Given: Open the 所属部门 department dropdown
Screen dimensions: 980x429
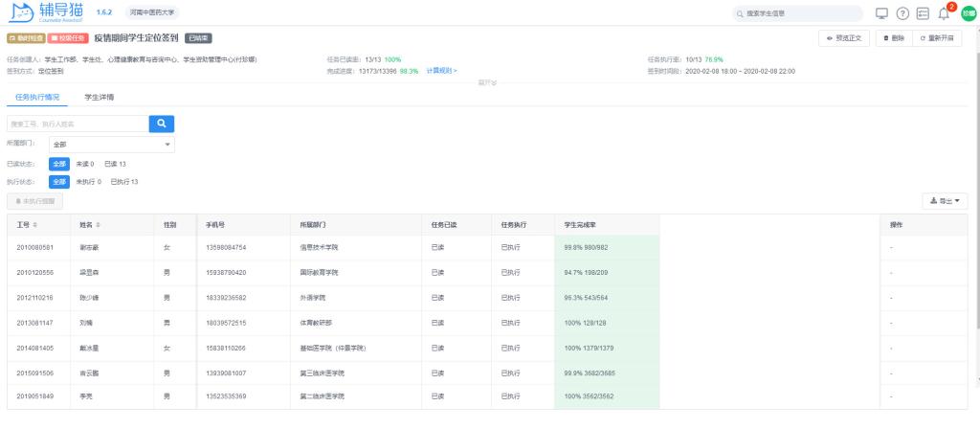Looking at the screenshot, I should point(112,144).
